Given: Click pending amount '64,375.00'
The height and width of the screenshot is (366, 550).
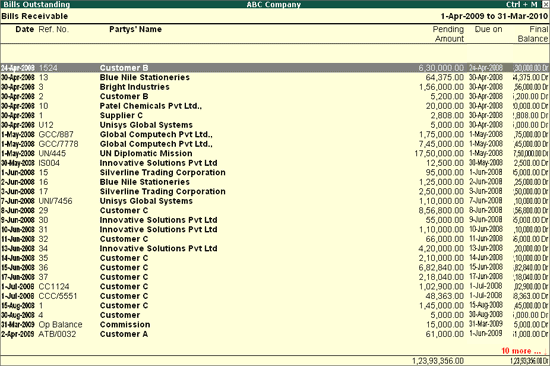Looking at the screenshot, I should click(445, 77).
